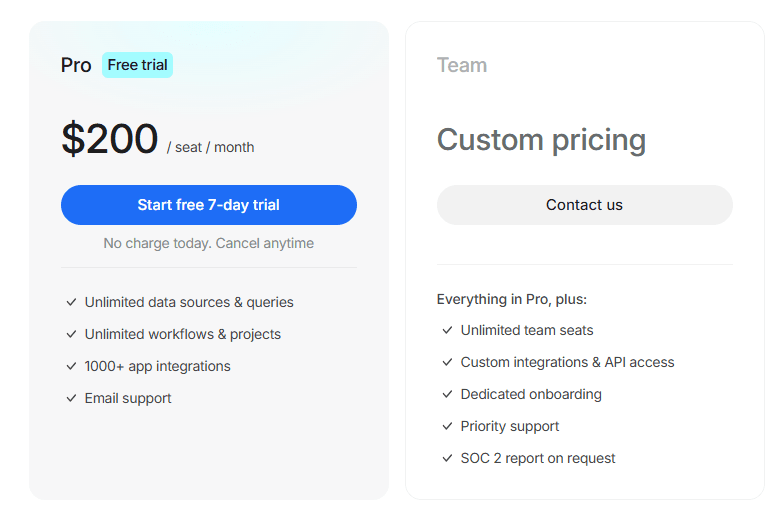This screenshot has width=783, height=516.
Task: Click the Custom pricing heading
Action: [x=541, y=139]
